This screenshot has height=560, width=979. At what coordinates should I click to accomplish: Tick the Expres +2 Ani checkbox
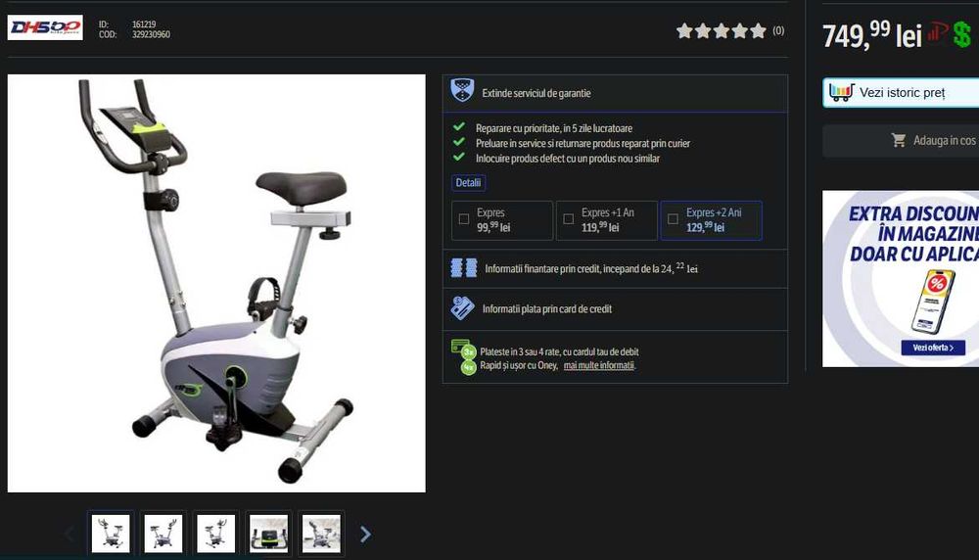pos(673,219)
